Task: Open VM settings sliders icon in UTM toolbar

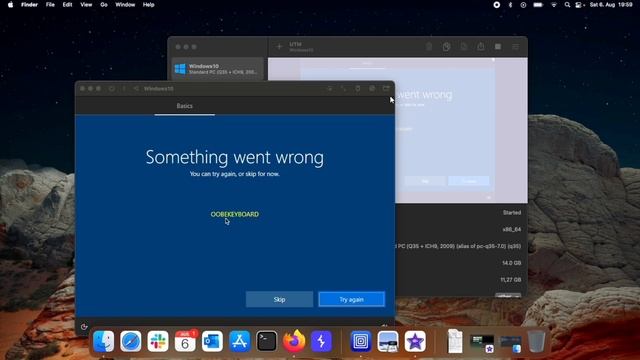Action: [x=516, y=47]
